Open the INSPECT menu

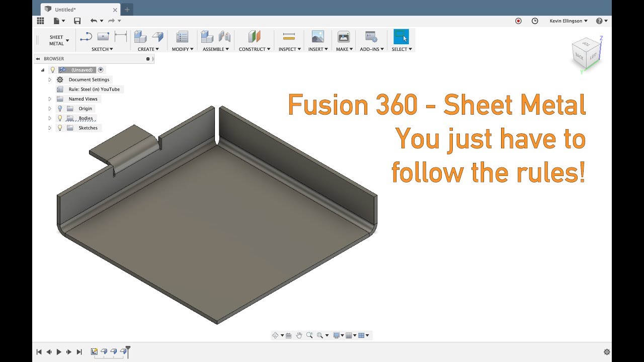pos(290,49)
